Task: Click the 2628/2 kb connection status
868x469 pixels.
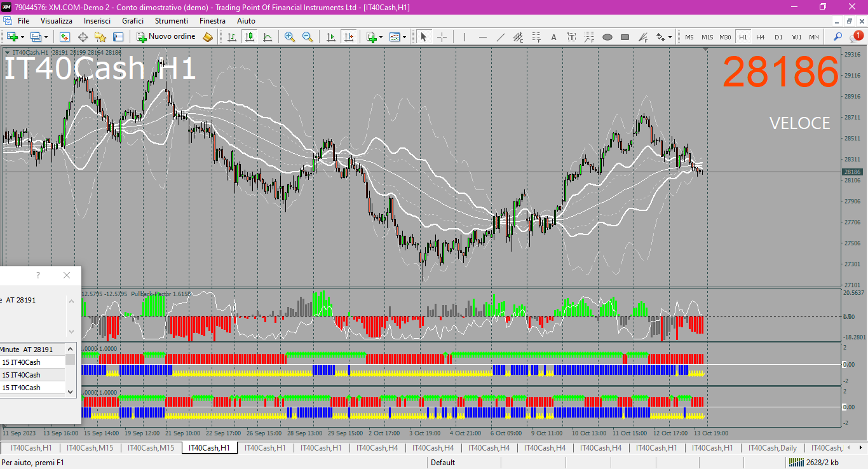Action: [813, 463]
